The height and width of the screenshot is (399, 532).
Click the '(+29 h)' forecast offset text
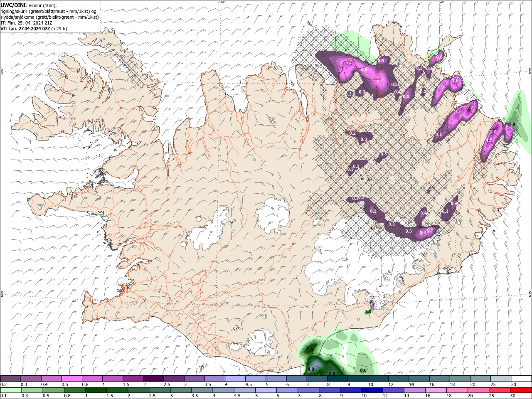tap(59, 29)
